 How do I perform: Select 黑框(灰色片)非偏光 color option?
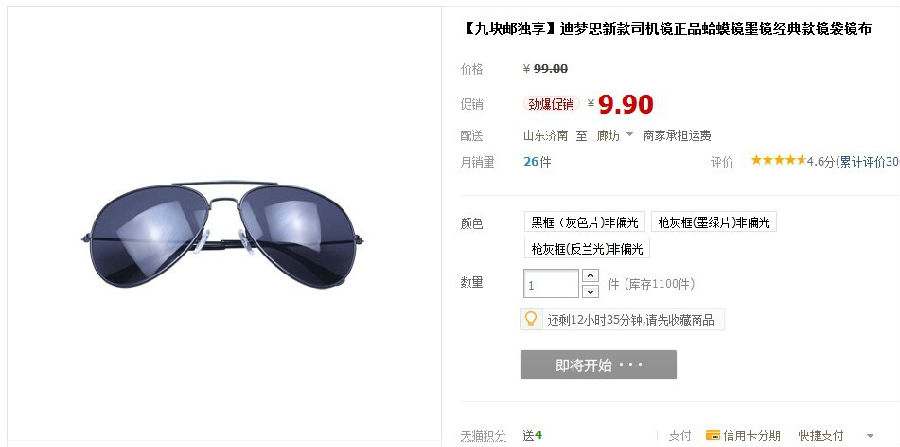pos(584,222)
